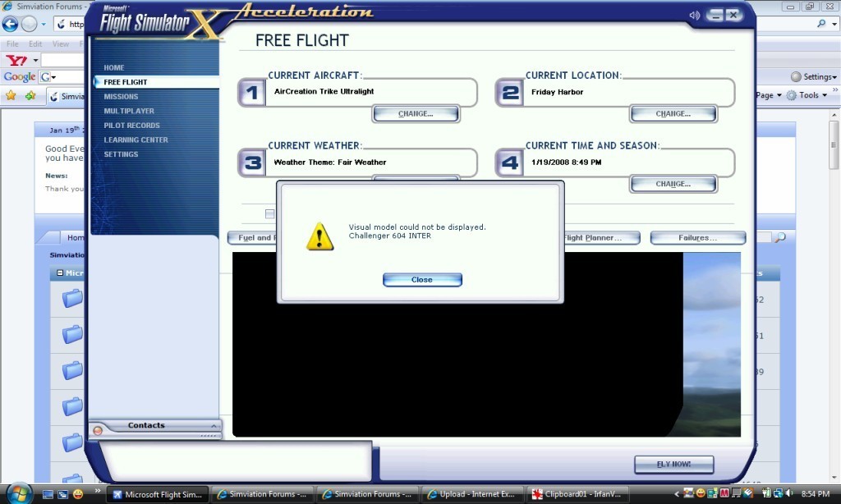Open the Failures button
Screen dimensions: 841x504
(x=698, y=237)
